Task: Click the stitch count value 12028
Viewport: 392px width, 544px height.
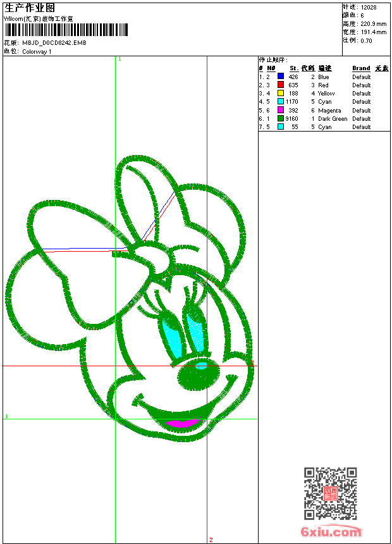Action: point(369,8)
